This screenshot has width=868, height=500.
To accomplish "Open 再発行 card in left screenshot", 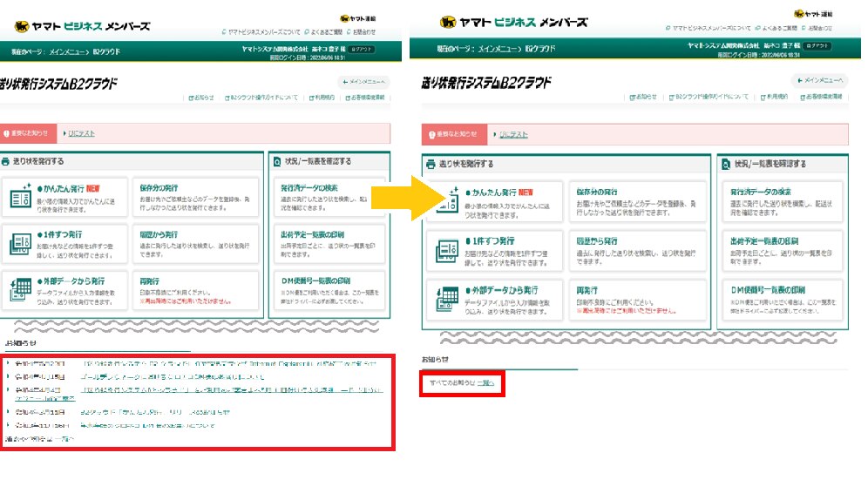I will click(x=195, y=290).
